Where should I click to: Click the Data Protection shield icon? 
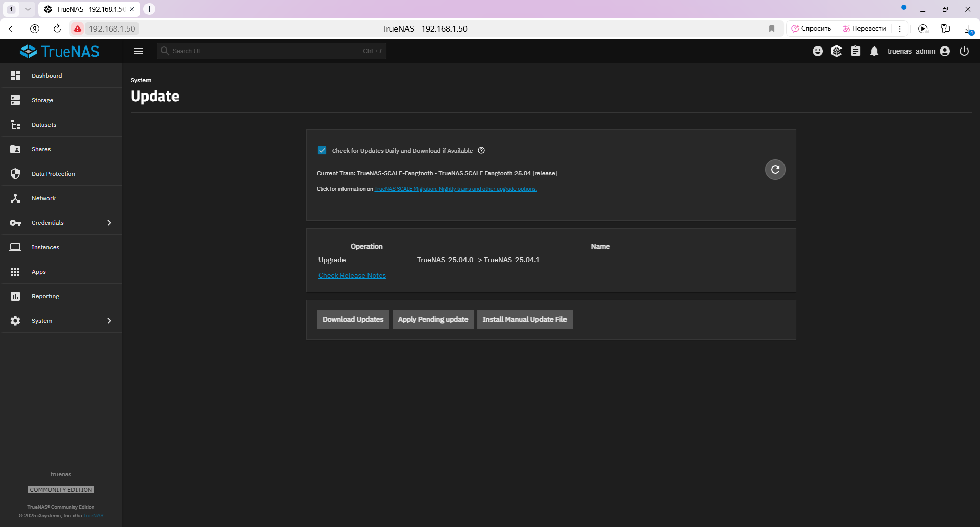point(15,174)
